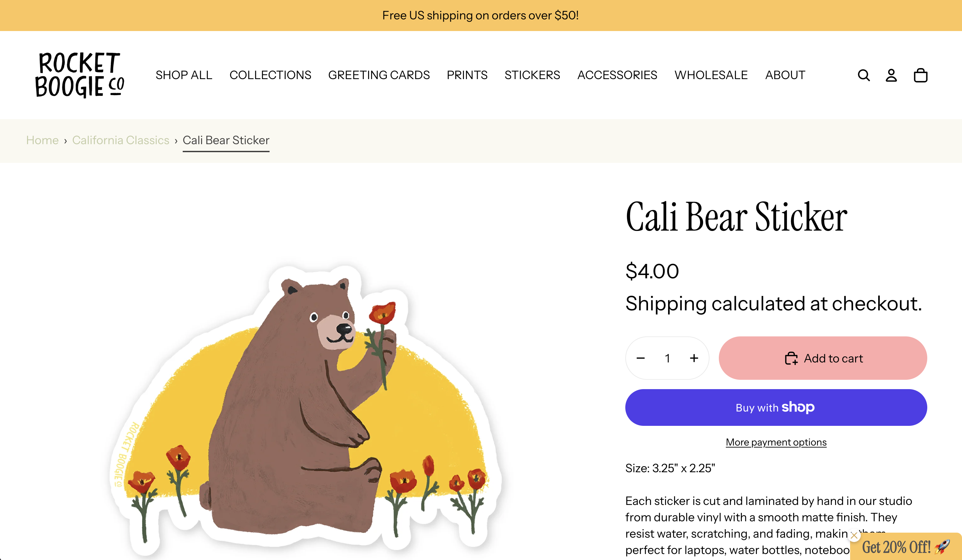
Task: Open the SHOP ALL menu item
Action: click(184, 75)
